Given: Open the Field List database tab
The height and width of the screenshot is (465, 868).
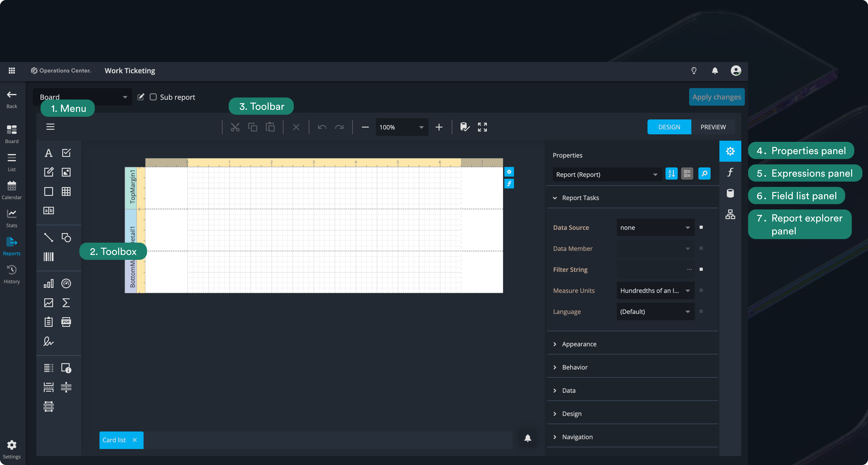Looking at the screenshot, I should click(730, 193).
